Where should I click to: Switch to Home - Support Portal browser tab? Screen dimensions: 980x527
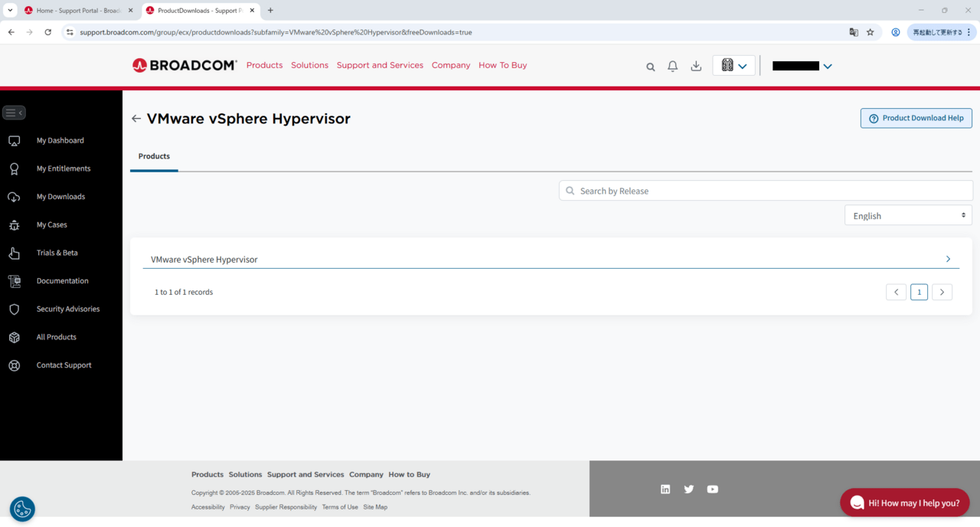(79, 11)
